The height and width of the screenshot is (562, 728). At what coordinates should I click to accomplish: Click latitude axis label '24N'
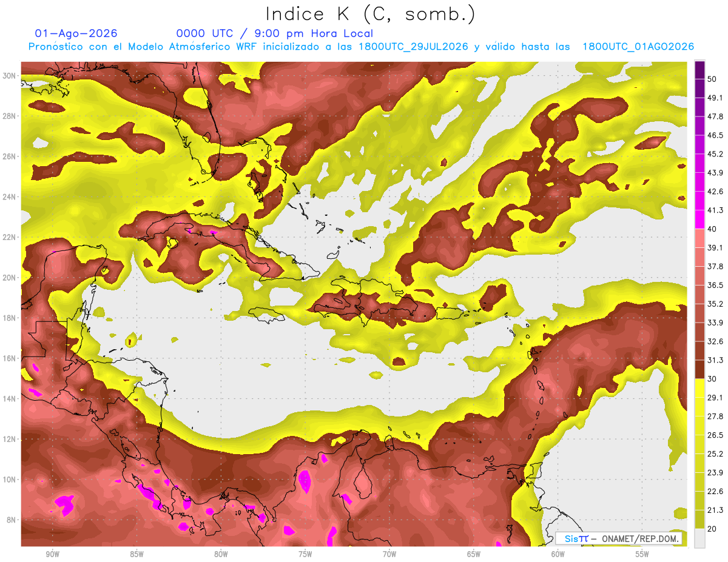tap(8, 197)
